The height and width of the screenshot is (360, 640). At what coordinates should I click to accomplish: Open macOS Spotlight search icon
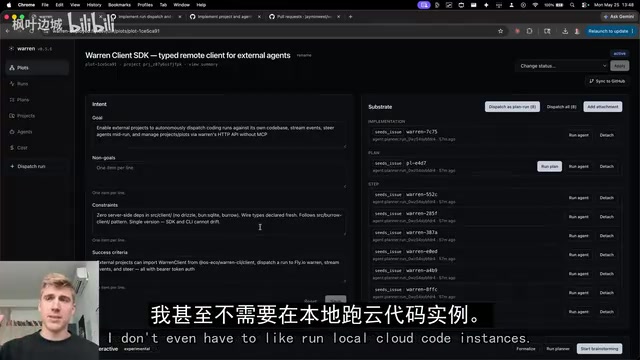coord(572,5)
